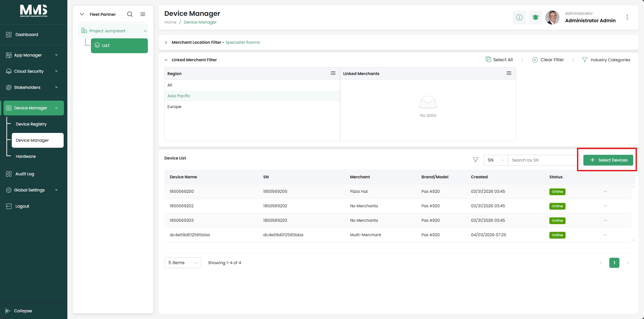Open the info icon in header
The height and width of the screenshot is (319, 644).
pos(519,17)
